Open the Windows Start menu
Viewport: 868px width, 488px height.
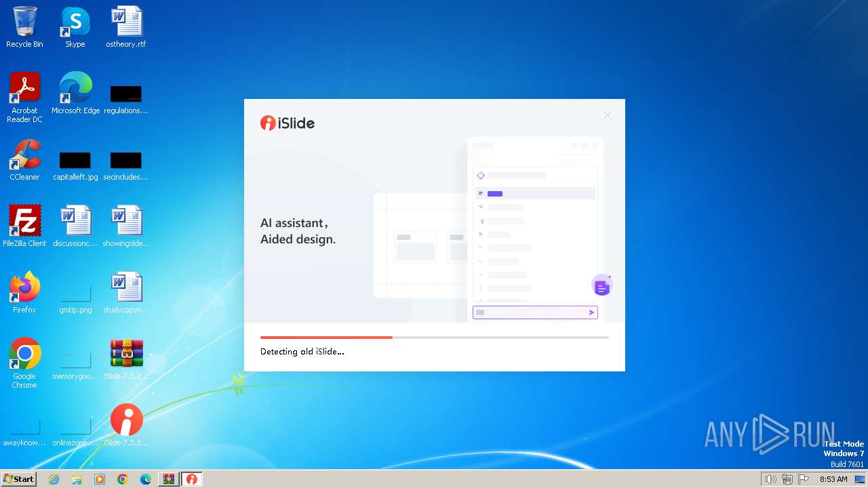[x=19, y=479]
